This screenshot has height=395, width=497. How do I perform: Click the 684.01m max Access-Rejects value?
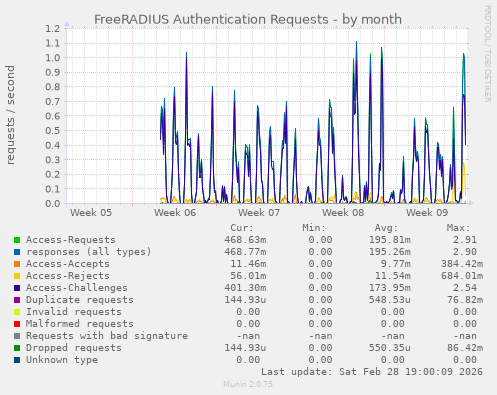(462, 276)
